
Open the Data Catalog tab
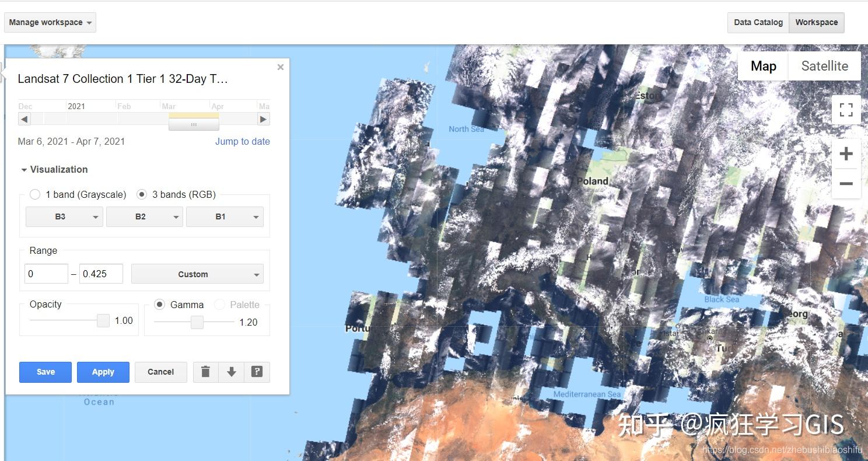pos(758,22)
